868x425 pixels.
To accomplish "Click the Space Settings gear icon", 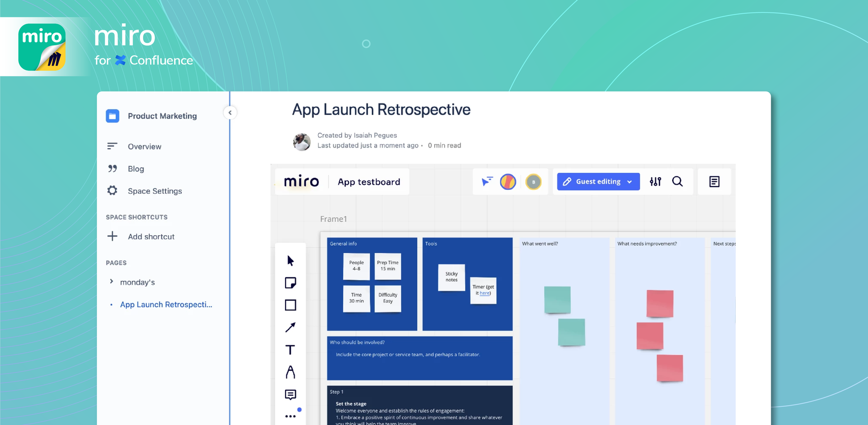I will [112, 190].
